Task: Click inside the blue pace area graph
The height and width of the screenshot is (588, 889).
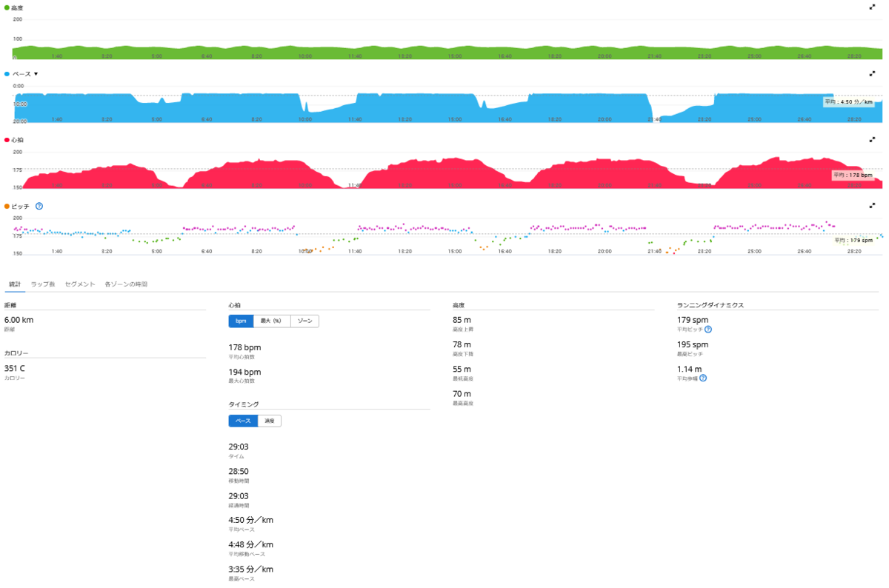Action: coord(447,107)
